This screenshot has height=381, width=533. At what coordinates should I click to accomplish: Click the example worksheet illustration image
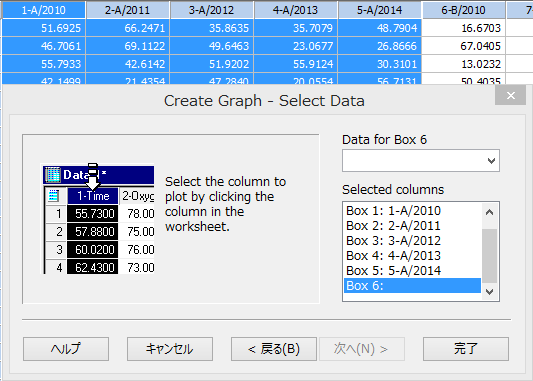tap(99, 219)
